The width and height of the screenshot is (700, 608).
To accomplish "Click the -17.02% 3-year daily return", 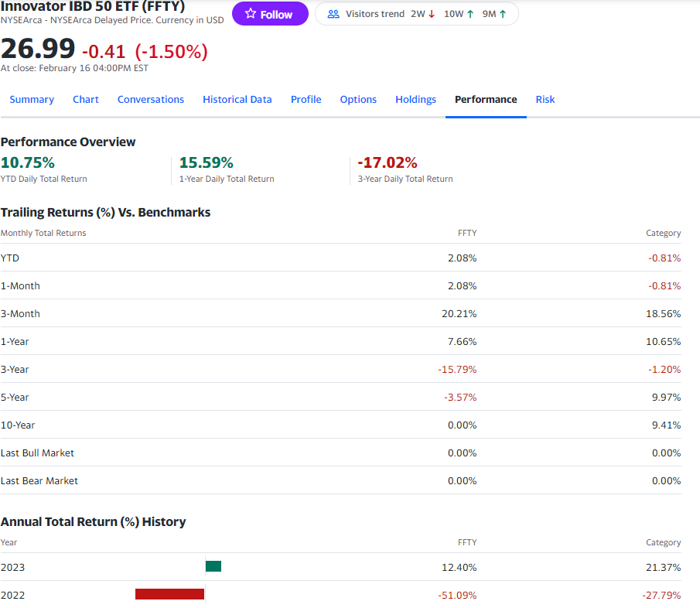I will pos(388,162).
